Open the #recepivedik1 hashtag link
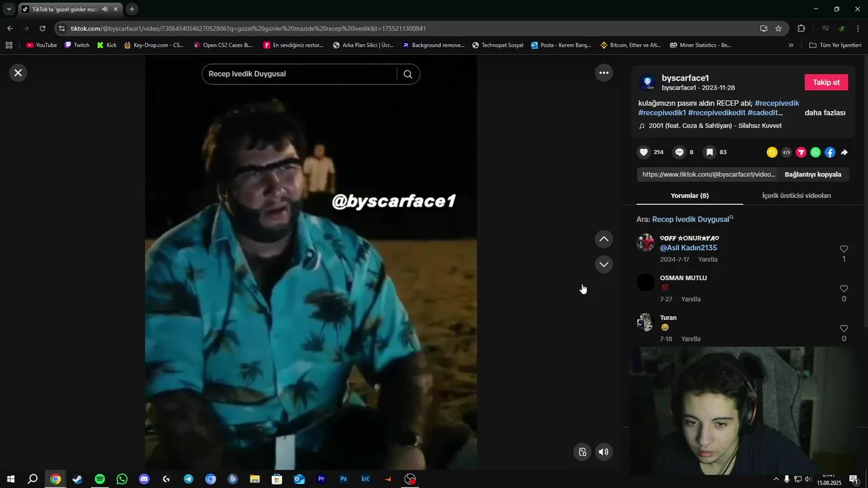This screenshot has height=488, width=868. (x=662, y=113)
